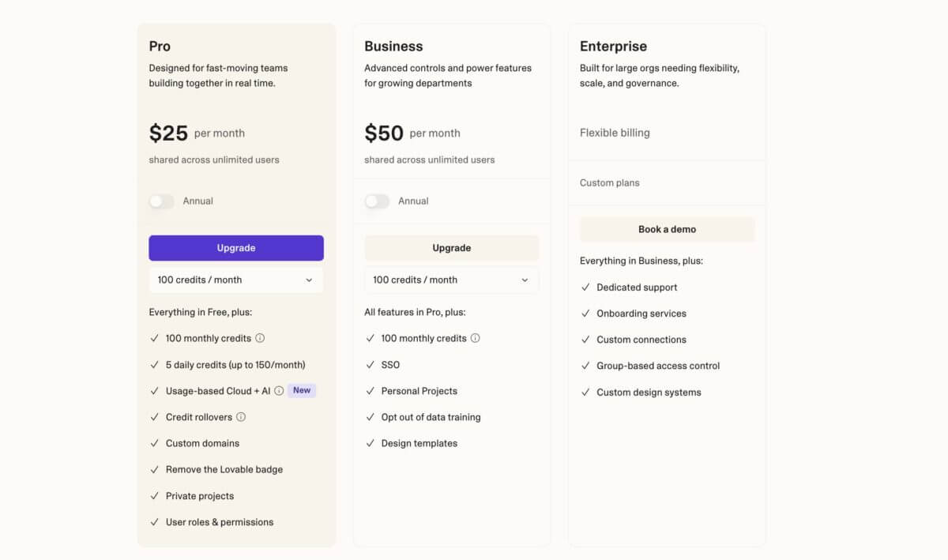Click the Enterprise plan heading
Image resolution: width=948 pixels, height=560 pixels.
pos(613,47)
